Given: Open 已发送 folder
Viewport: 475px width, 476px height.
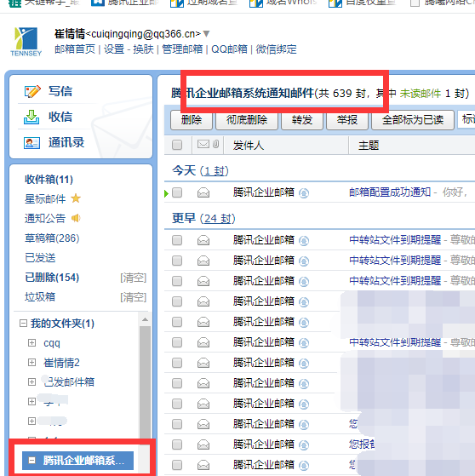Looking at the screenshot, I should tap(40, 258).
